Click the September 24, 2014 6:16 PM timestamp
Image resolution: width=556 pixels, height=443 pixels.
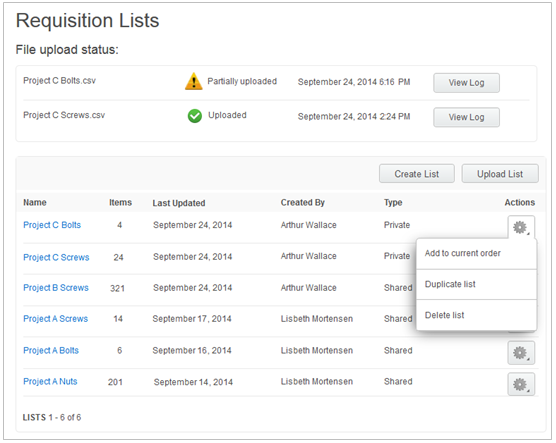pyautogui.click(x=354, y=82)
